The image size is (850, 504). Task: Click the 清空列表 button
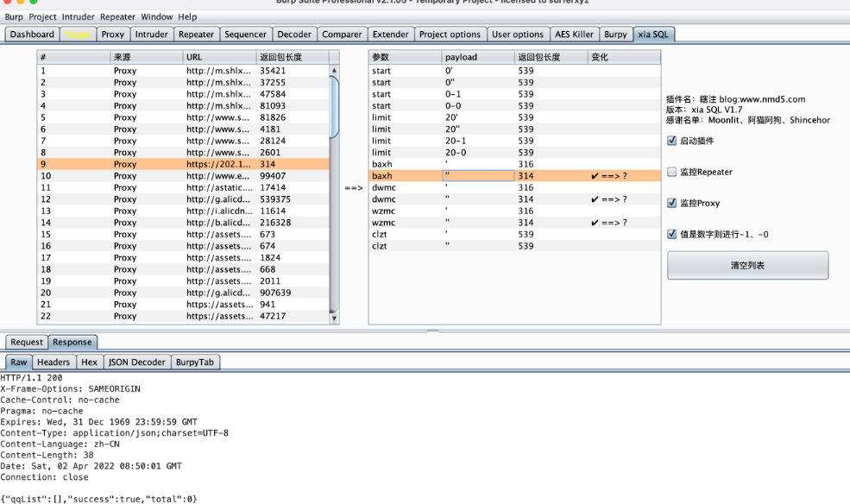click(x=747, y=265)
